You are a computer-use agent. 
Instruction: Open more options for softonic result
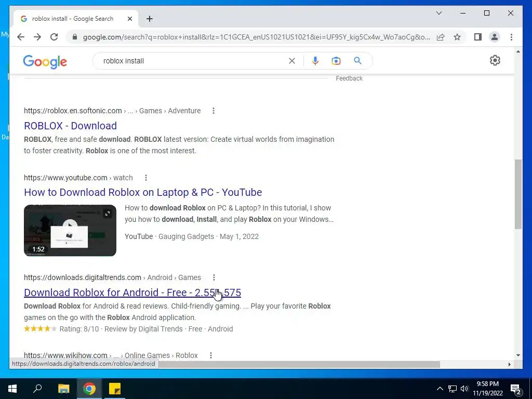click(214, 111)
